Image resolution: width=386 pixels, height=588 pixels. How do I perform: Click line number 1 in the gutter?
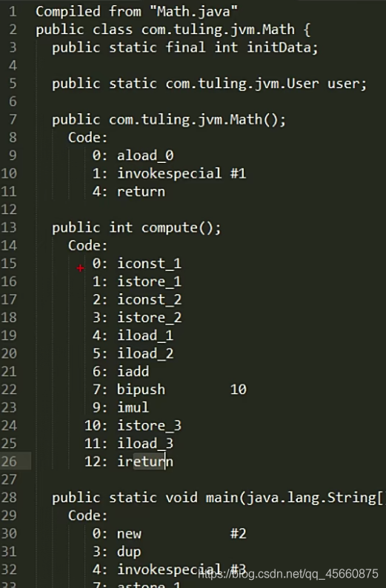[13, 11]
